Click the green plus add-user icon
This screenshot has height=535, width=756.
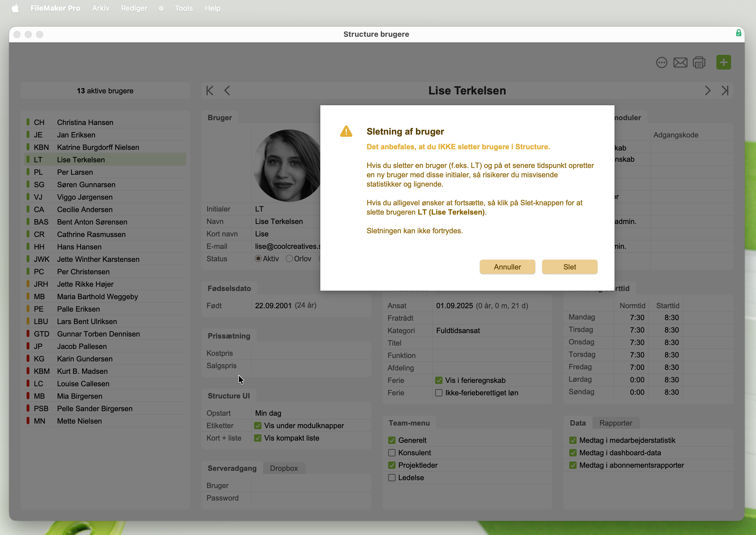coord(723,62)
